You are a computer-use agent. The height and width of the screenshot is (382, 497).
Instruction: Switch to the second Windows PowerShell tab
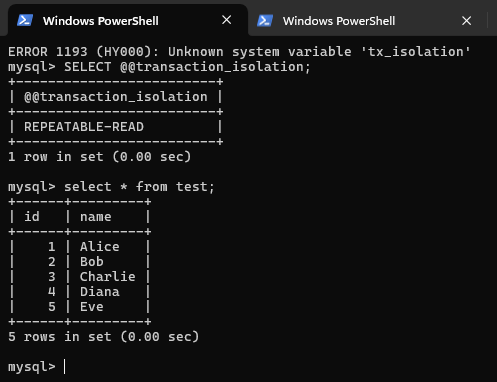(x=339, y=21)
